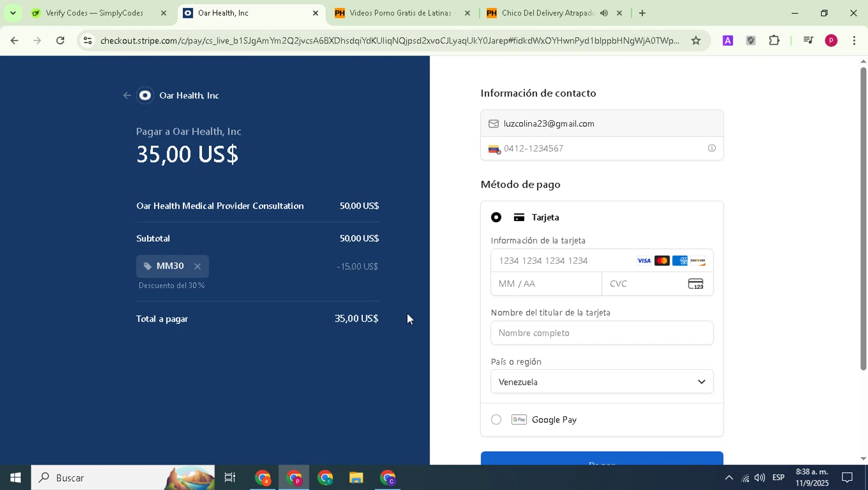Click the Buscar taskbar search box

click(123, 478)
